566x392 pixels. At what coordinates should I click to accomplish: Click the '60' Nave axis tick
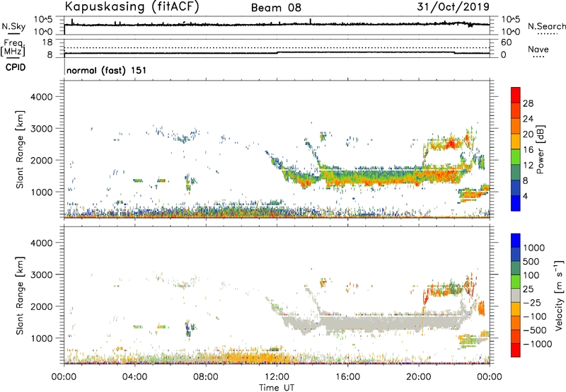click(x=506, y=42)
